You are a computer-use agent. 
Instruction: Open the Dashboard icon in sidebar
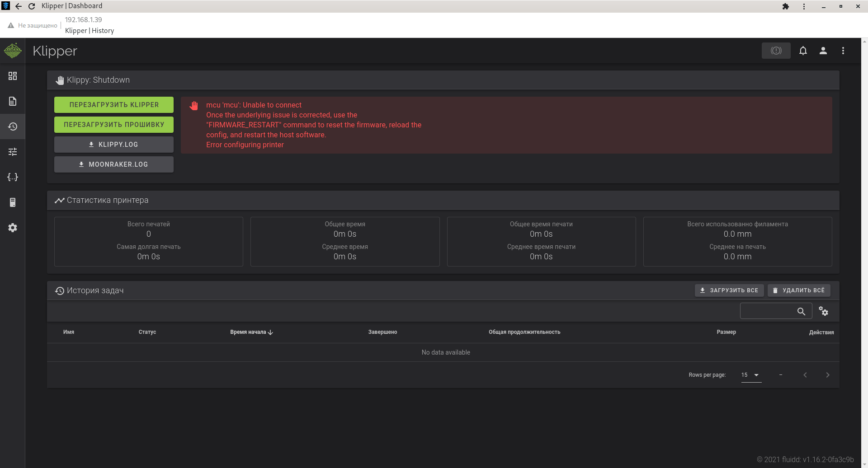(x=13, y=76)
